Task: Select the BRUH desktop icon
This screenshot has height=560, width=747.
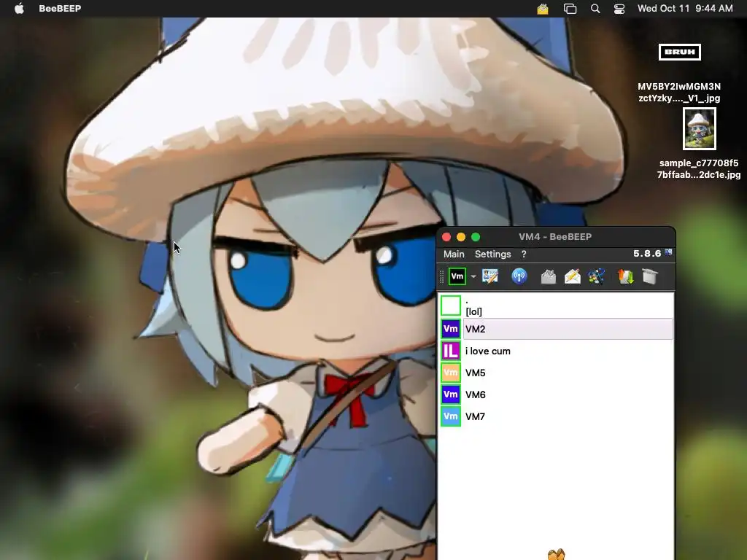Action: (679, 52)
